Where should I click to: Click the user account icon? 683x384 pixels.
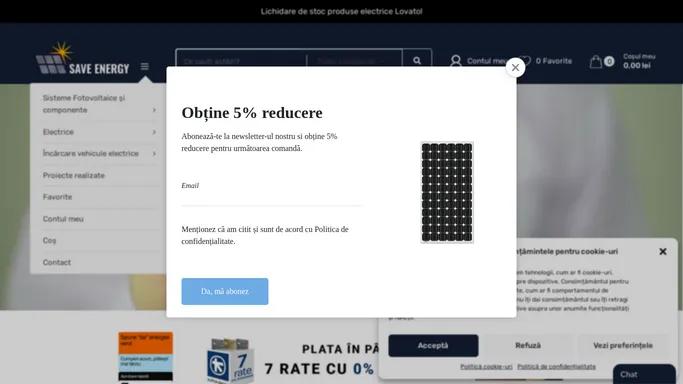456,61
